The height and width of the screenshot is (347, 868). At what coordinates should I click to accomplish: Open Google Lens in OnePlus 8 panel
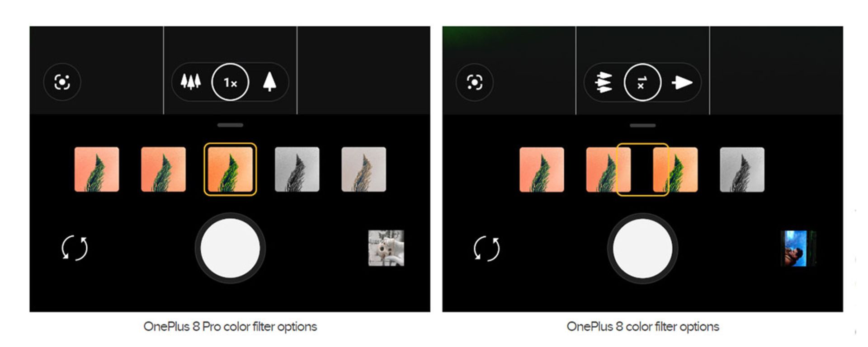[474, 82]
